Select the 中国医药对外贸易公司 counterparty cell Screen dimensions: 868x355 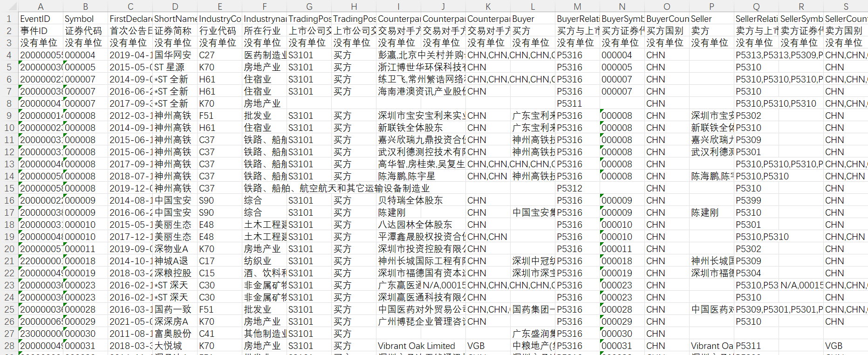(421, 309)
